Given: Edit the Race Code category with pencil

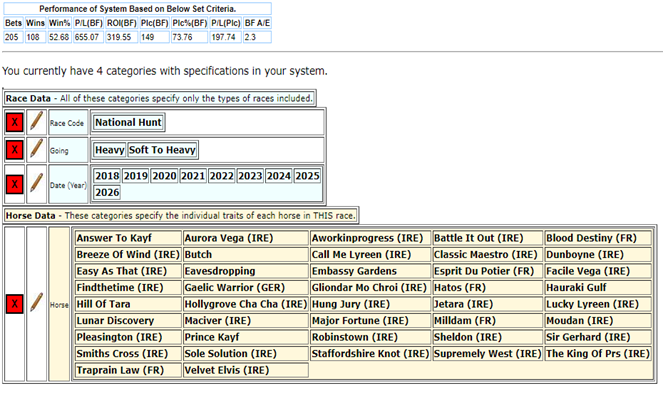Looking at the screenshot, I should point(36,122).
